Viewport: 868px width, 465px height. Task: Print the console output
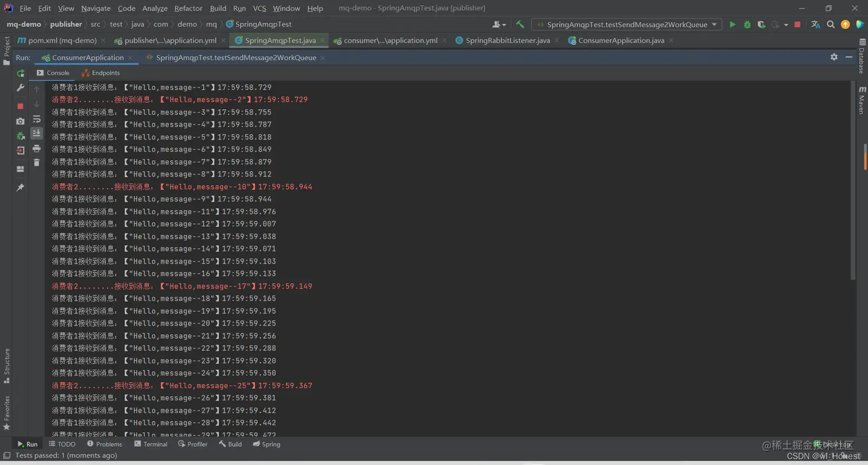37,148
